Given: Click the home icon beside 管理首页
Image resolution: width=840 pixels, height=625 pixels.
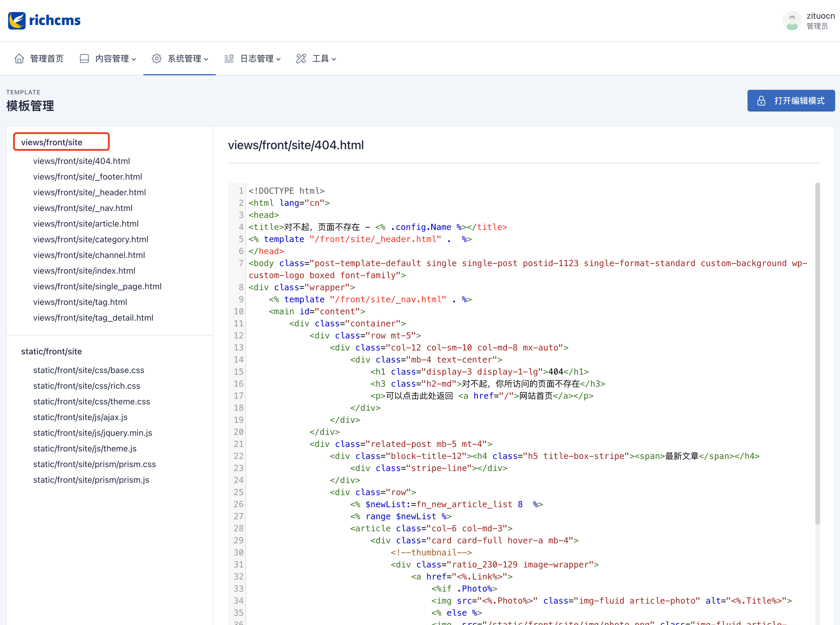Looking at the screenshot, I should [x=19, y=59].
